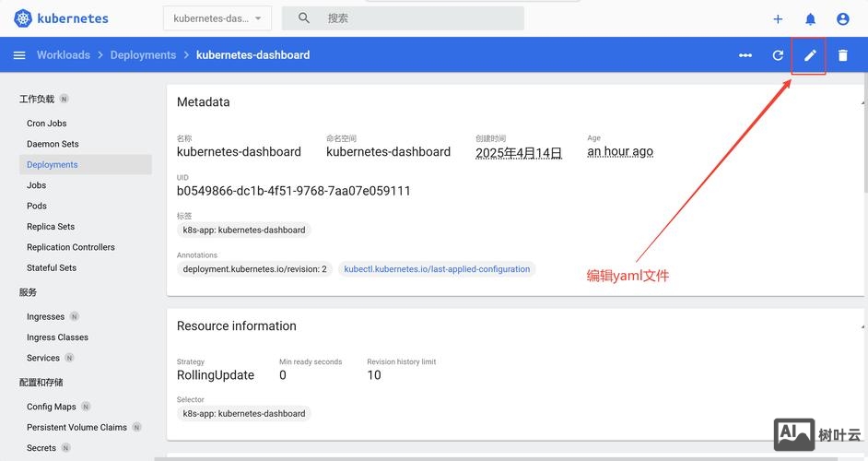Toggle the hamburger navigation menu

point(19,55)
